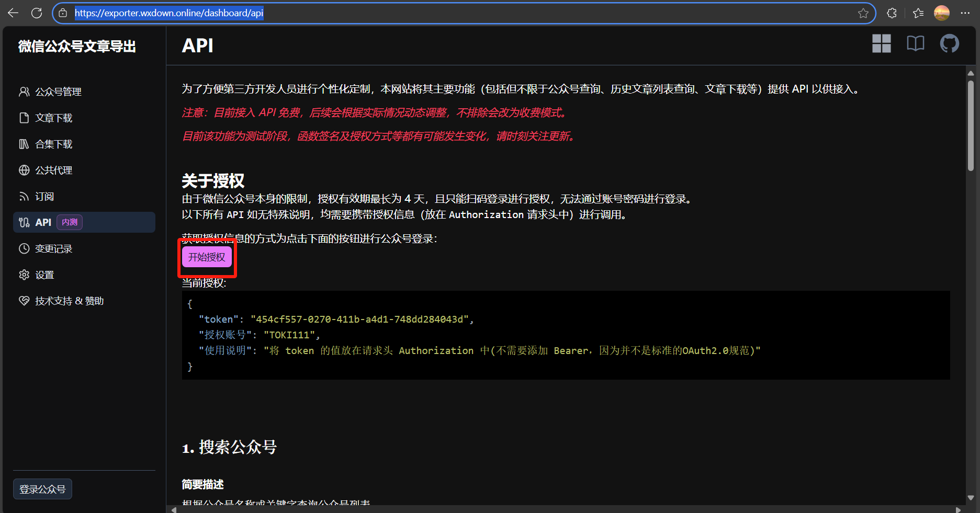Click the 关于授权 heading
The width and height of the screenshot is (980, 513).
click(213, 181)
